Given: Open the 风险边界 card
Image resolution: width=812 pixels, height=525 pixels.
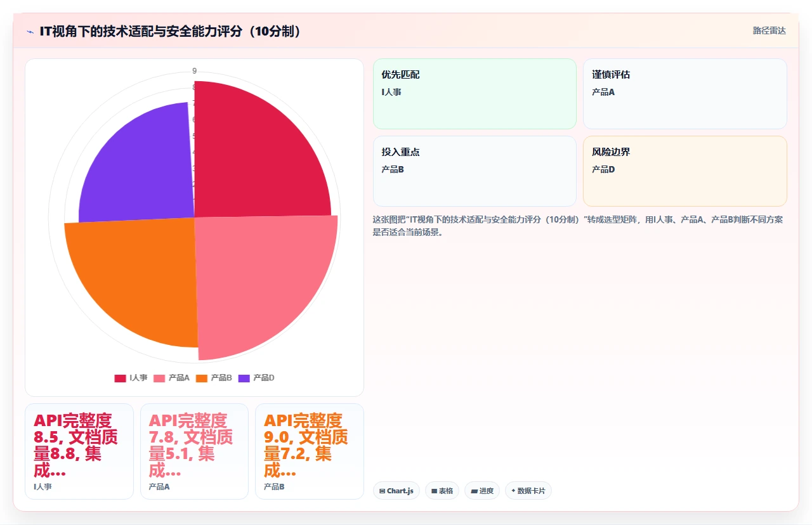Looking at the screenshot, I should [x=685, y=171].
